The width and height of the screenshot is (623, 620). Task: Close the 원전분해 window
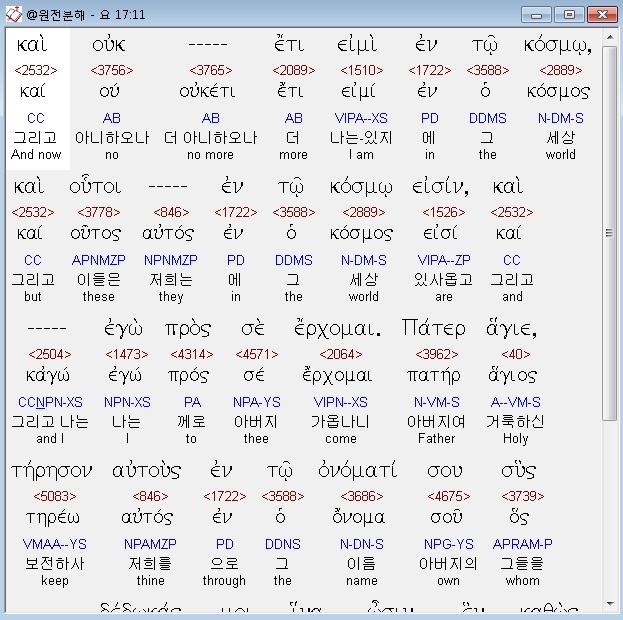point(602,15)
